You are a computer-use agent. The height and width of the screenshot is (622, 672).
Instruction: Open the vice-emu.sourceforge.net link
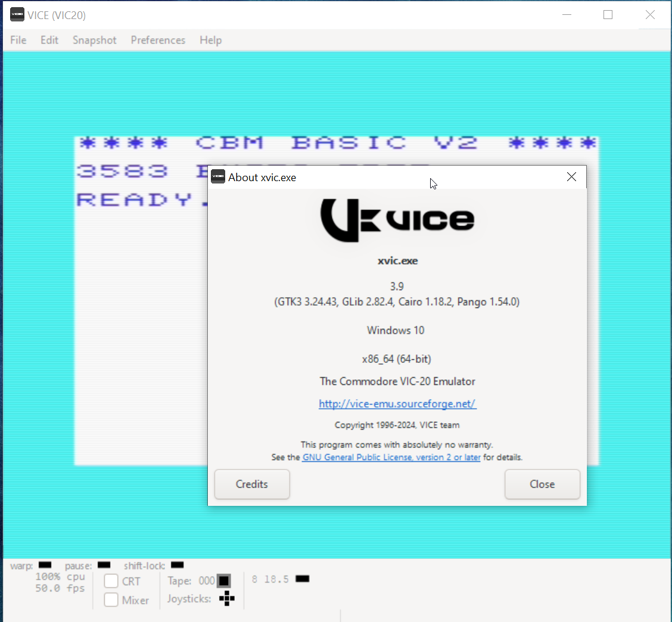tap(397, 404)
